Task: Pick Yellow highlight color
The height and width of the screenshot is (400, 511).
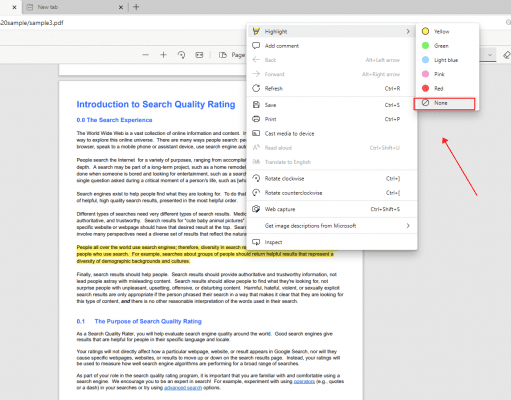Action: click(447, 31)
